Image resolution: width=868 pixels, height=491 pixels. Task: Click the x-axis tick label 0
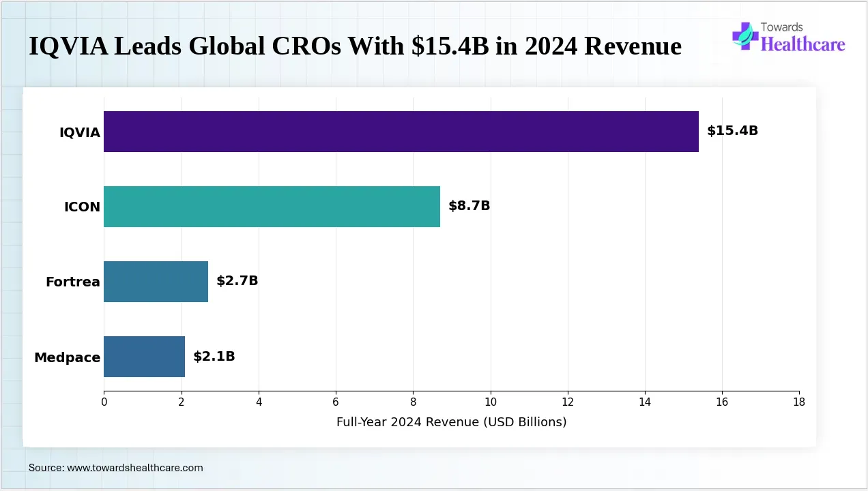click(104, 402)
